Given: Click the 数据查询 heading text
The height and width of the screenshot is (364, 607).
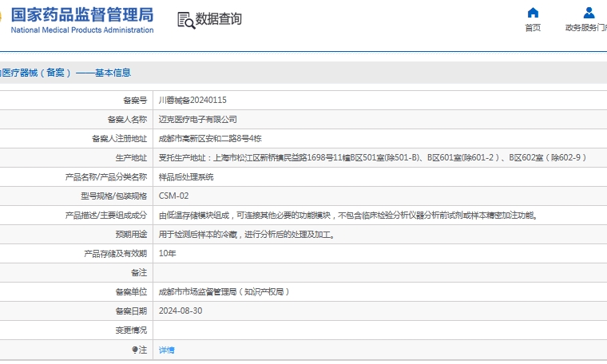Looking at the screenshot, I should pos(218,18).
